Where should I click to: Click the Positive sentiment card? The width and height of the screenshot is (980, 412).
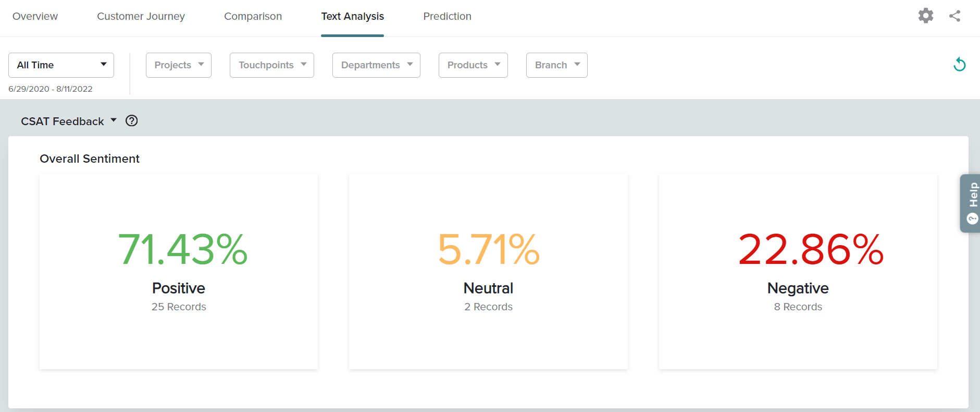(x=179, y=271)
